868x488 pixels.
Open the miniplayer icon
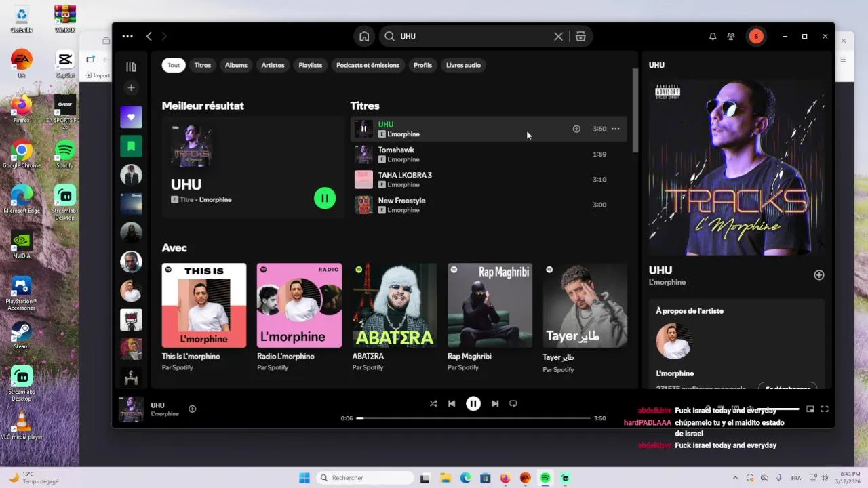tap(810, 409)
